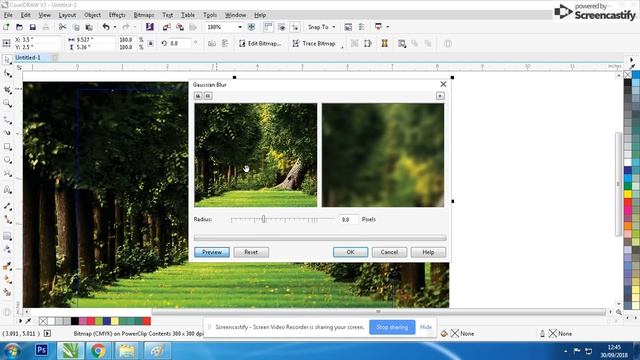Select the Drop Shadow tool

pyautogui.click(x=7, y=236)
